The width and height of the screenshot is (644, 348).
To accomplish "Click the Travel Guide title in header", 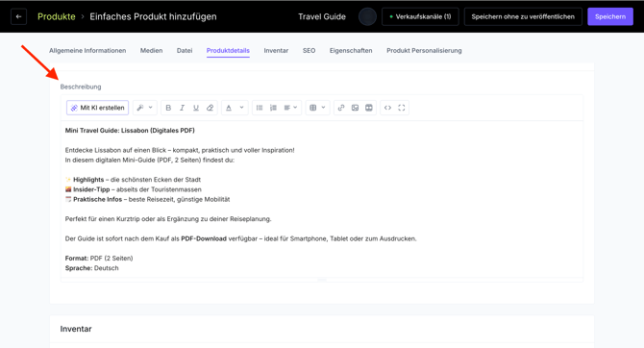I will click(322, 17).
